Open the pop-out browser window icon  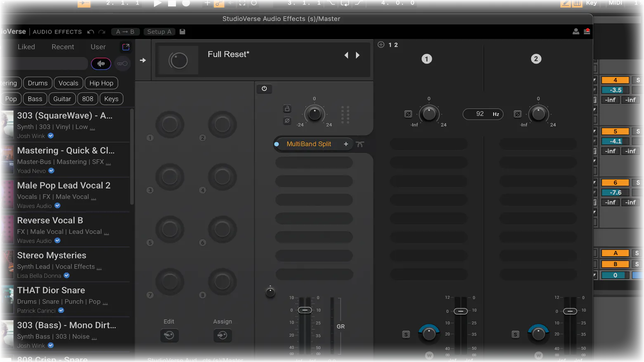pyautogui.click(x=126, y=47)
